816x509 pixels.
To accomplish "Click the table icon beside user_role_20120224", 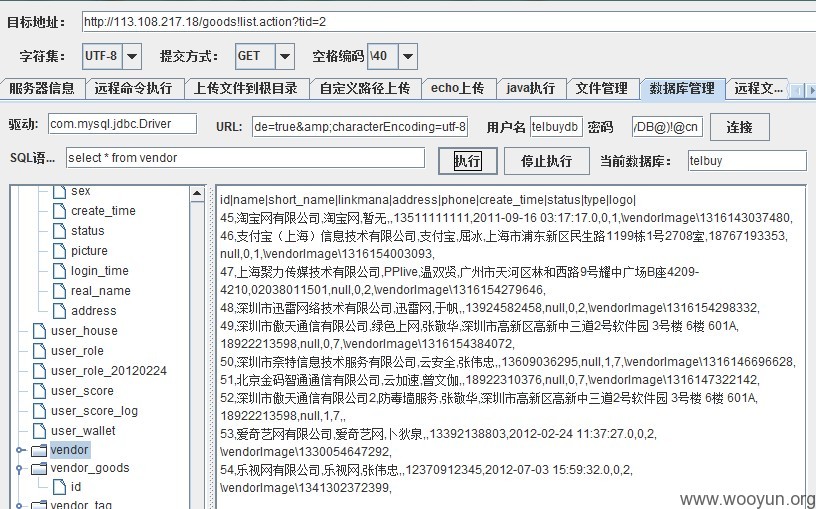I will tap(40, 371).
